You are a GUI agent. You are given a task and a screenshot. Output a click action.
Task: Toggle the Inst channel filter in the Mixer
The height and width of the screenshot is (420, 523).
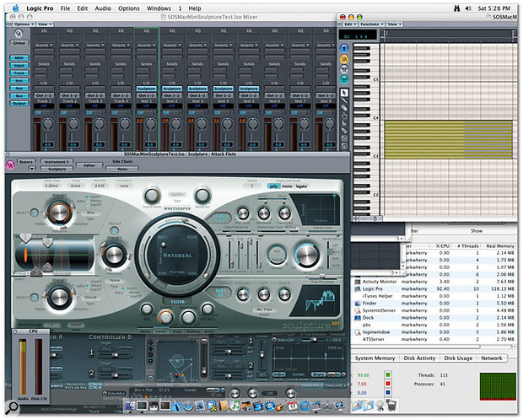(19, 81)
